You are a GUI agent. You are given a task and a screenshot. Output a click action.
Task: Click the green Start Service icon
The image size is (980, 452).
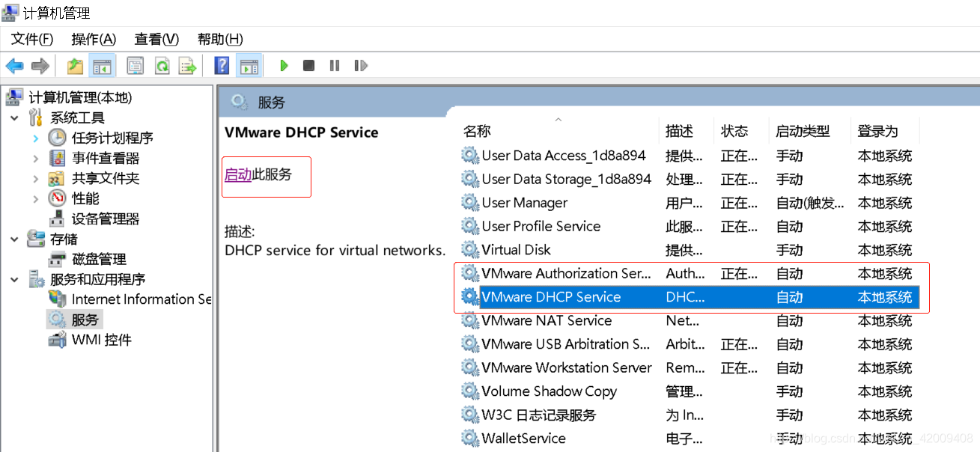coord(284,66)
